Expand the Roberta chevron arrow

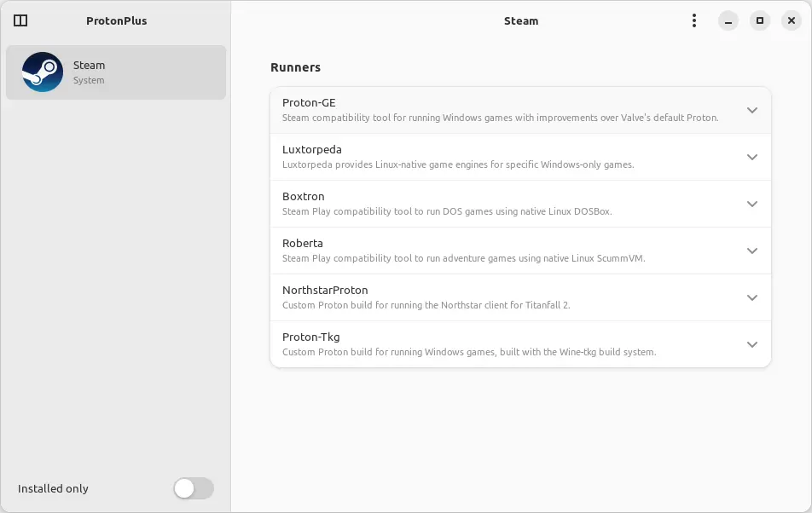point(752,251)
